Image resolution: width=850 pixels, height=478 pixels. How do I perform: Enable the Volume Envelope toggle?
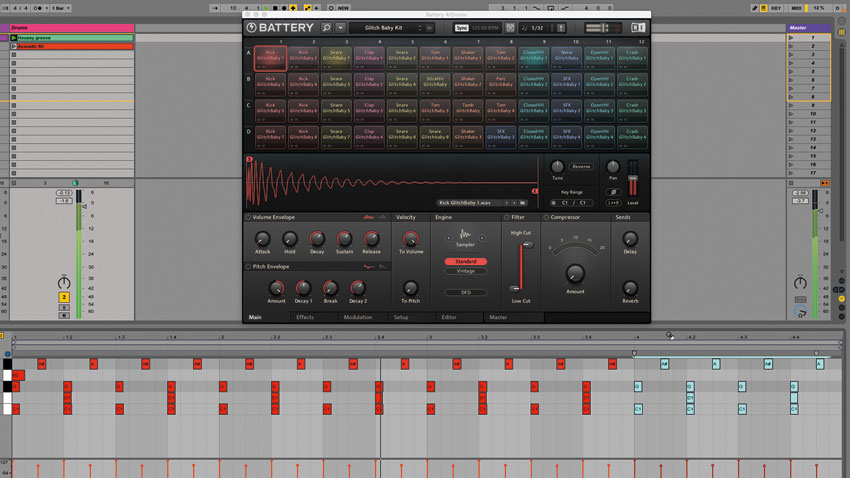248,217
